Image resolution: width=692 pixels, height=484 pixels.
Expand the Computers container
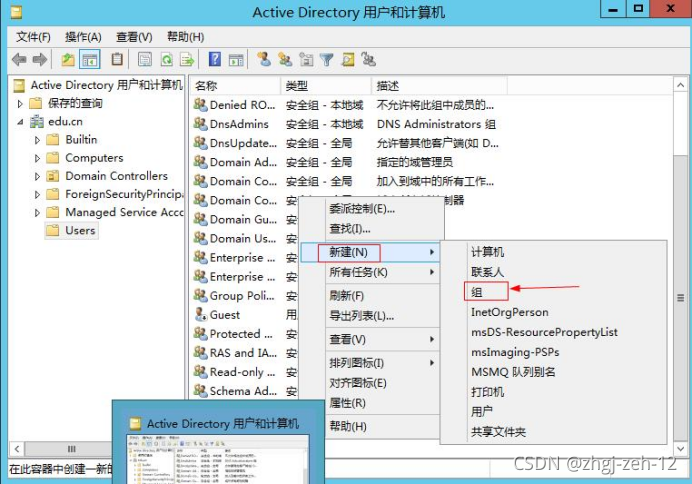37,158
